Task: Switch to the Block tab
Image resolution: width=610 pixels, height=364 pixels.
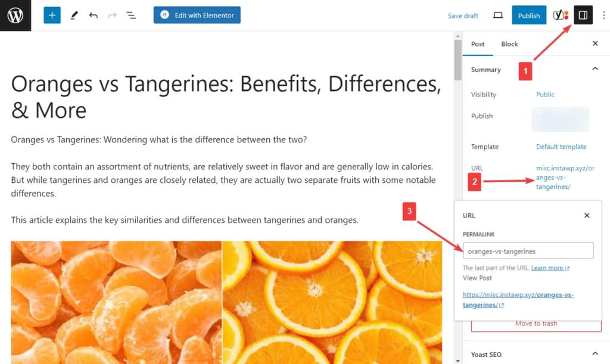Action: (x=509, y=43)
